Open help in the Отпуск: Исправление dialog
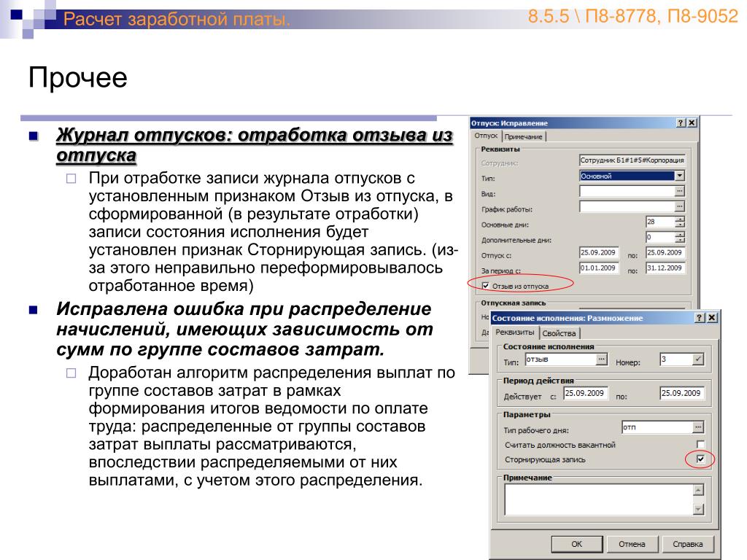Screen dimensions: 747x560 tap(681, 122)
